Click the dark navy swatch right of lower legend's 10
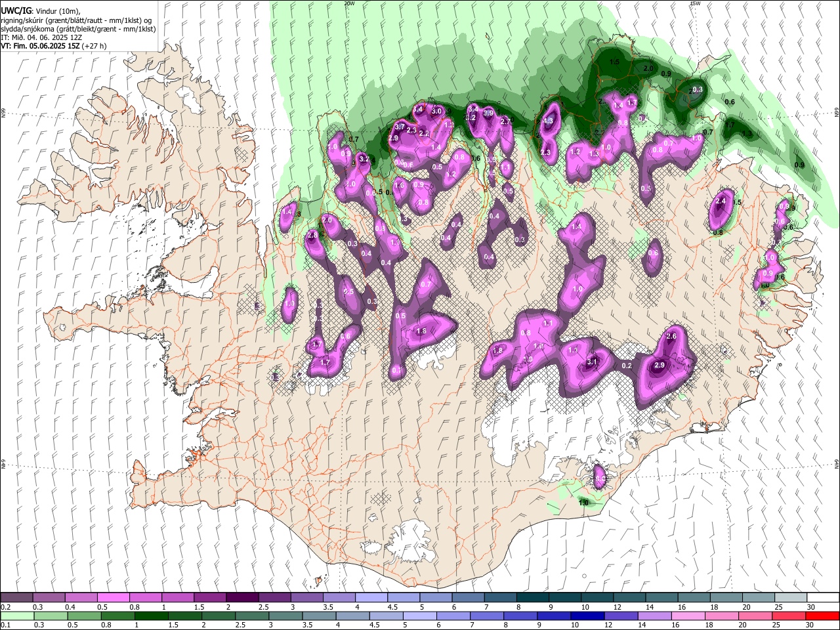The height and width of the screenshot is (630, 840). (586, 616)
